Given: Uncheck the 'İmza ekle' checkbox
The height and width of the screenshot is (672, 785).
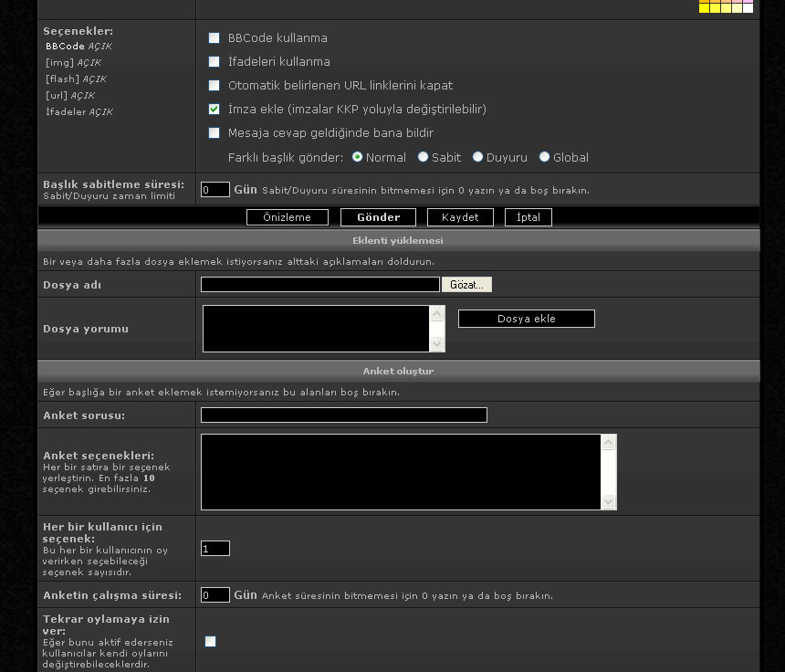Looking at the screenshot, I should pyautogui.click(x=214, y=110).
